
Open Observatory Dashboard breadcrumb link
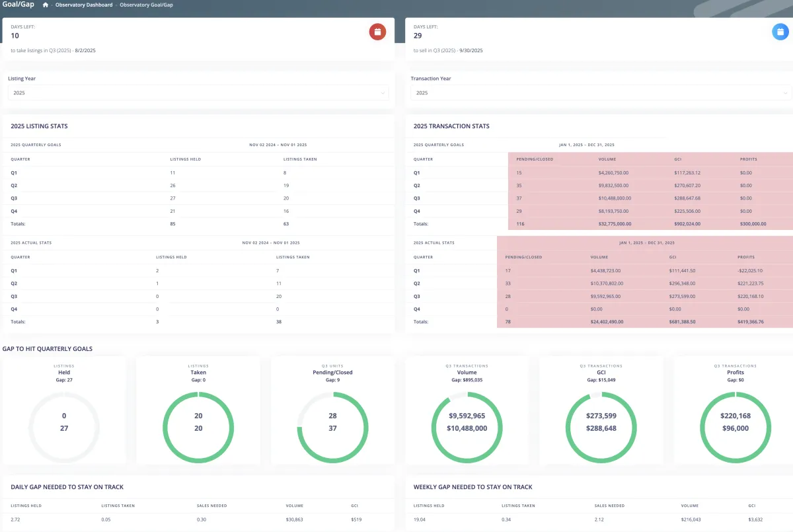click(x=84, y=5)
